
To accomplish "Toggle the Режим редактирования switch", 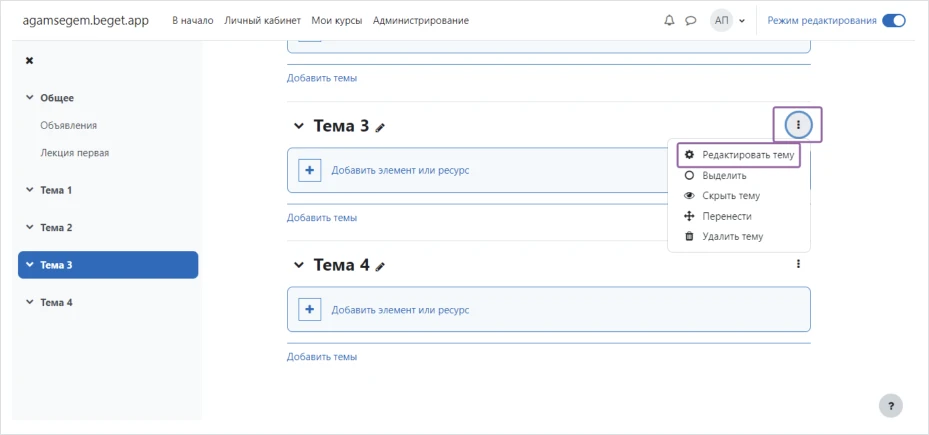I will tap(894, 21).
